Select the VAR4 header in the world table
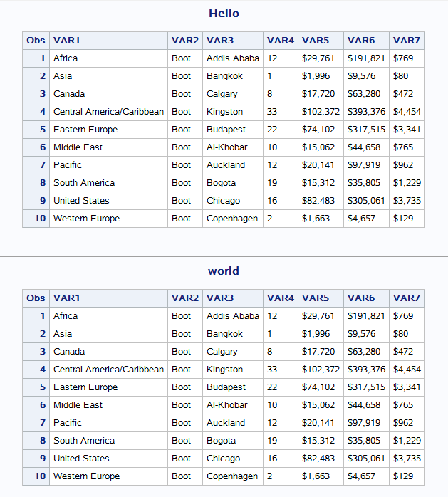The image size is (448, 497). click(x=281, y=298)
